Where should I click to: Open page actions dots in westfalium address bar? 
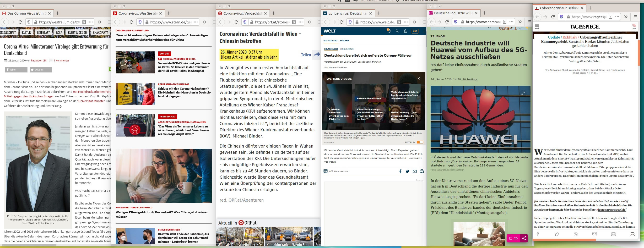click(x=91, y=22)
